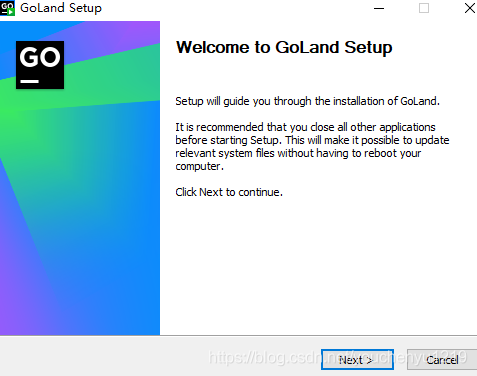This screenshot has width=477, height=376.
Task: Click the disabled maximize window button
Action: pos(424,8)
